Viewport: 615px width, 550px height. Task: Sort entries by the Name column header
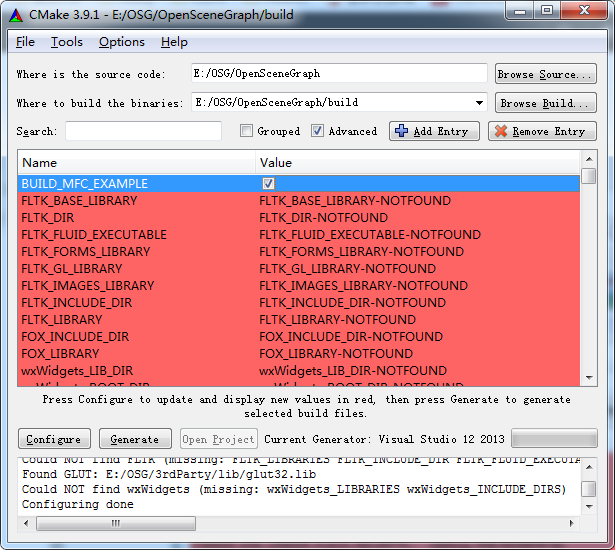[x=136, y=162]
